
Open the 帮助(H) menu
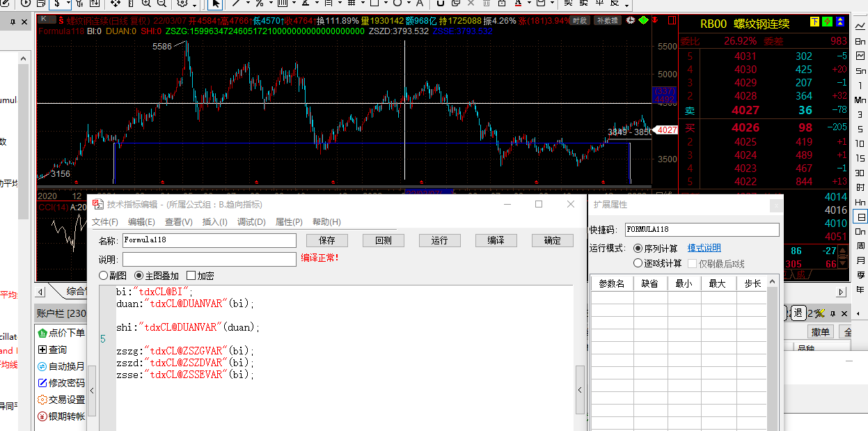coord(326,222)
